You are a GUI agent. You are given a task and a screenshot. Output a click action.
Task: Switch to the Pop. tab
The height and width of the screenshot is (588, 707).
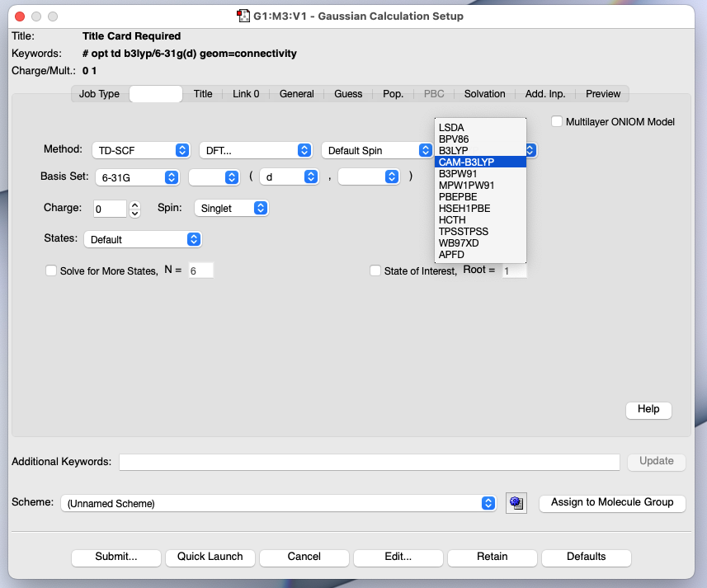click(x=394, y=94)
